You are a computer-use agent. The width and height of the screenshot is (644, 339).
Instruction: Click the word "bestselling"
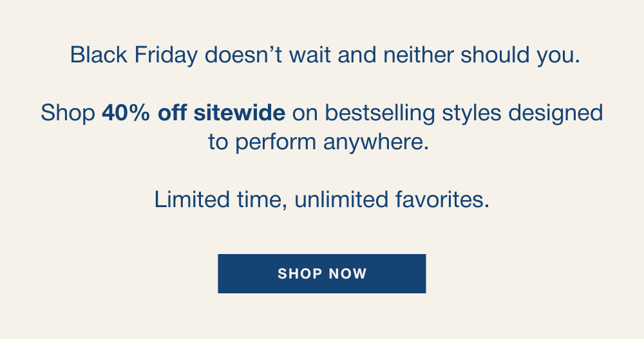(x=380, y=113)
